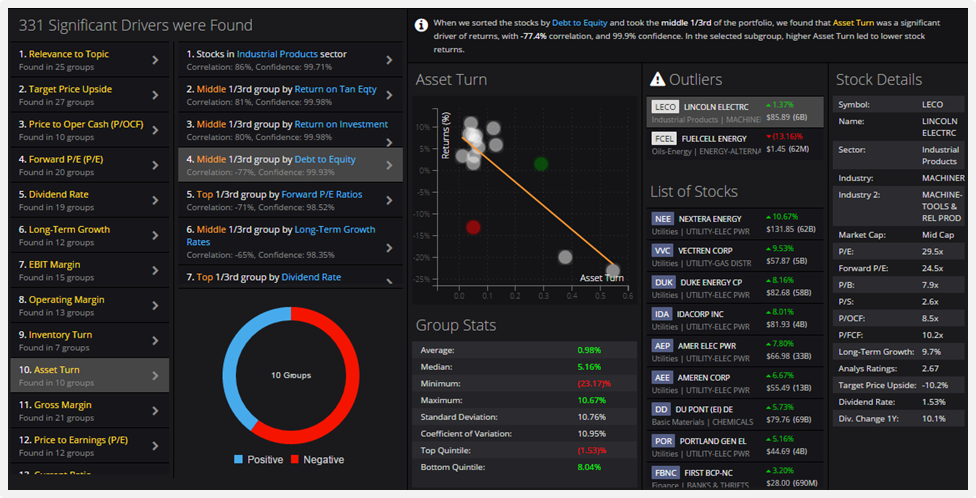Click the Outliers warning triangle icon

pyautogui.click(x=657, y=79)
